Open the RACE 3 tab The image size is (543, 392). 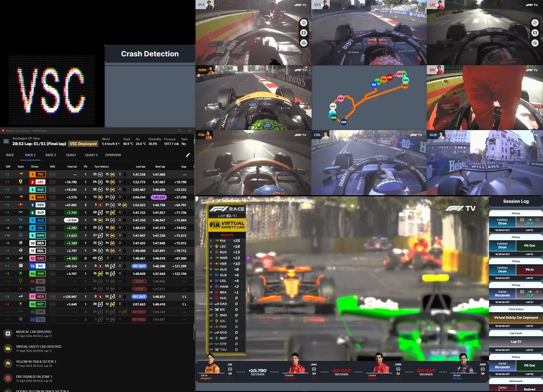coord(50,155)
